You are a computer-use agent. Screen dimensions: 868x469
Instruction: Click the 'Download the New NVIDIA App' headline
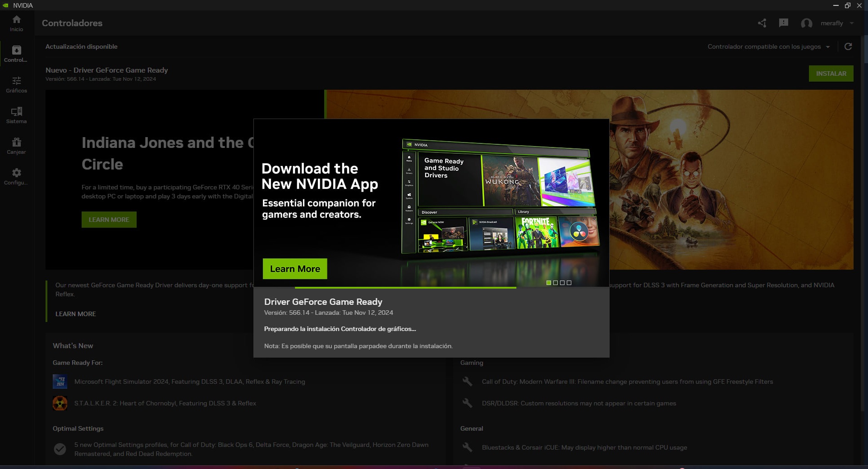click(320, 176)
